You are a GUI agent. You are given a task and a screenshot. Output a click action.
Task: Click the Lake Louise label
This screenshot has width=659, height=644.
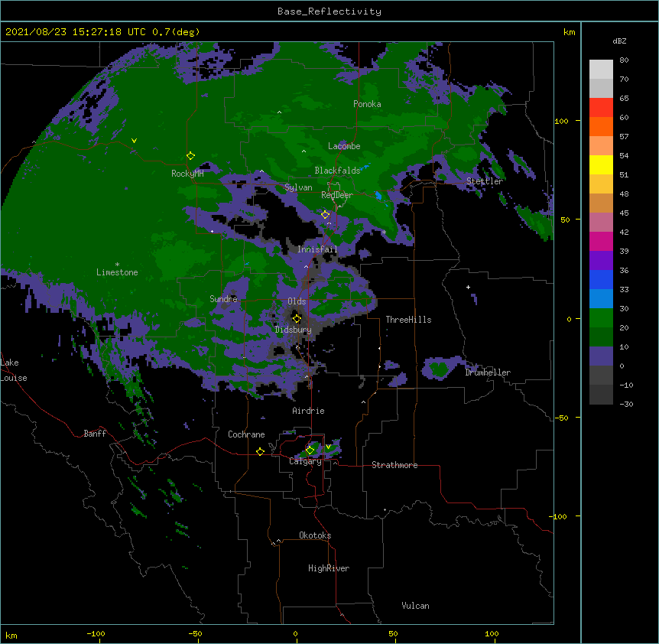click(14, 370)
